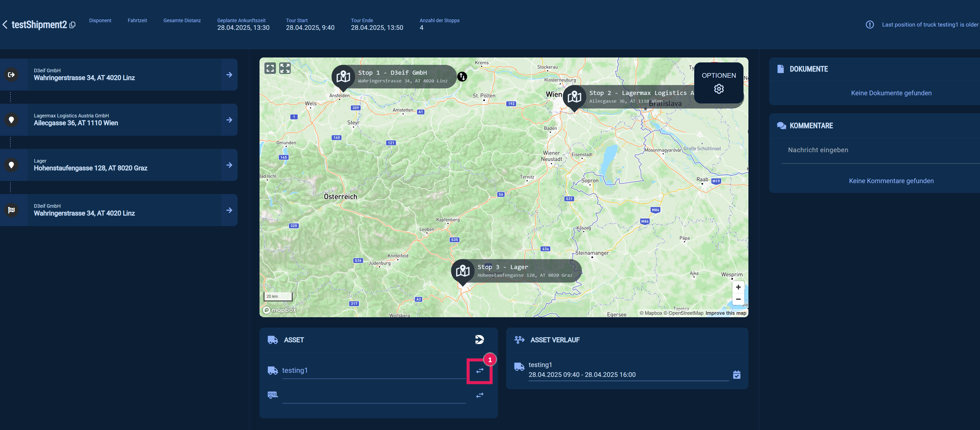
Task: Expand the Lager Graz stop arrow
Action: click(229, 165)
